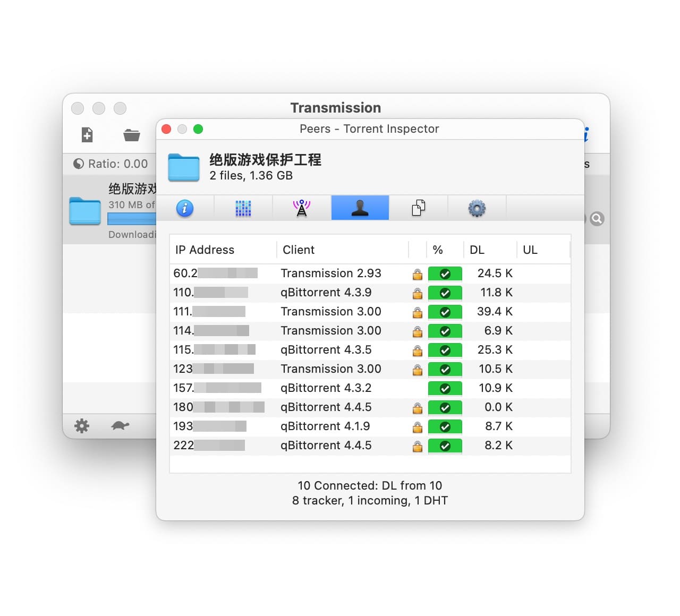Click the "2 files, 1.36 GB" text
This screenshot has height=616, width=680.
click(251, 175)
